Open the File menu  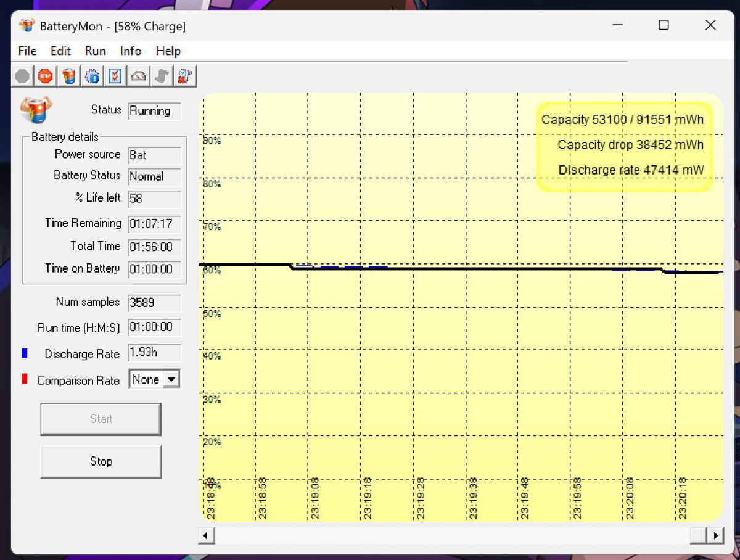tap(28, 51)
